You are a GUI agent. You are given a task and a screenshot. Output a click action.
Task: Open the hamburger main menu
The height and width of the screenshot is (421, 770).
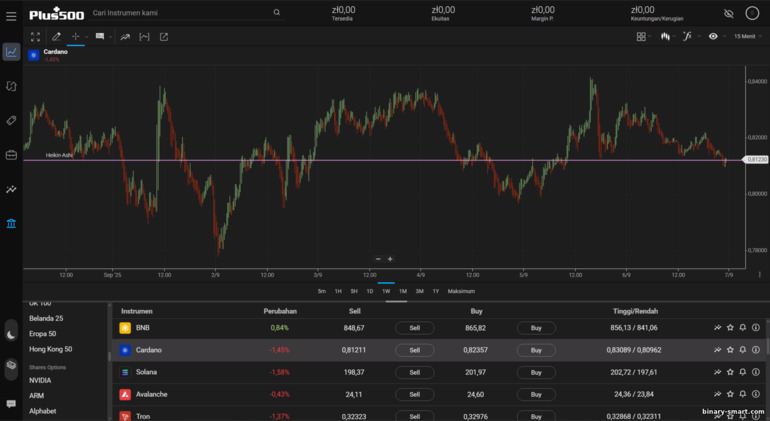click(11, 16)
